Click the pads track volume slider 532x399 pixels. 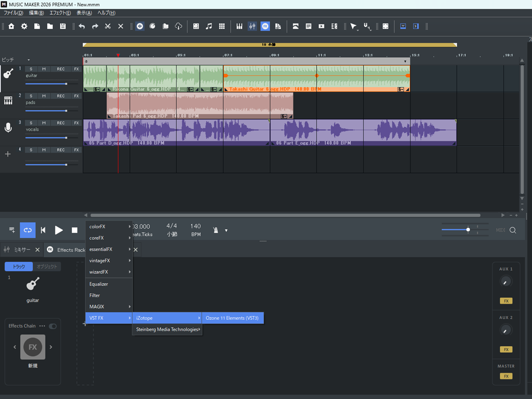click(66, 111)
